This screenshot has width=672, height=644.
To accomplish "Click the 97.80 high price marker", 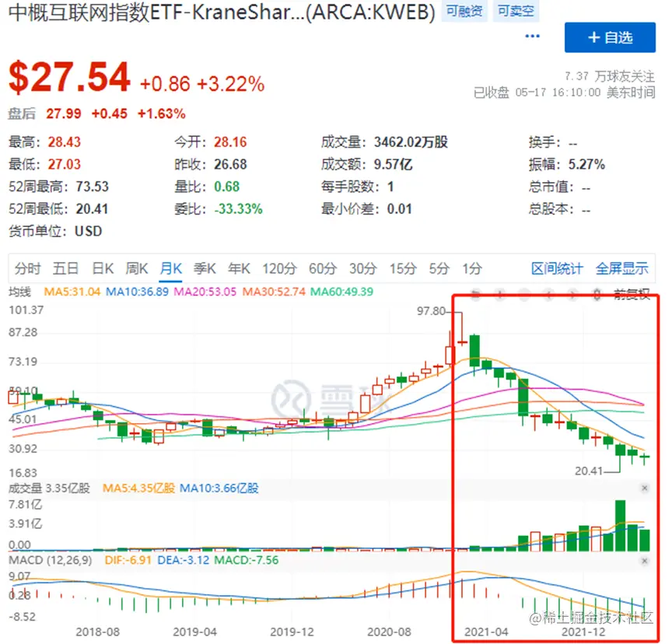I will 431,311.
